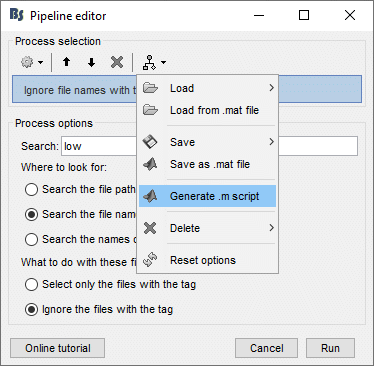This screenshot has width=374, height=366.
Task: Choose Load from .mat file
Action: (207, 110)
